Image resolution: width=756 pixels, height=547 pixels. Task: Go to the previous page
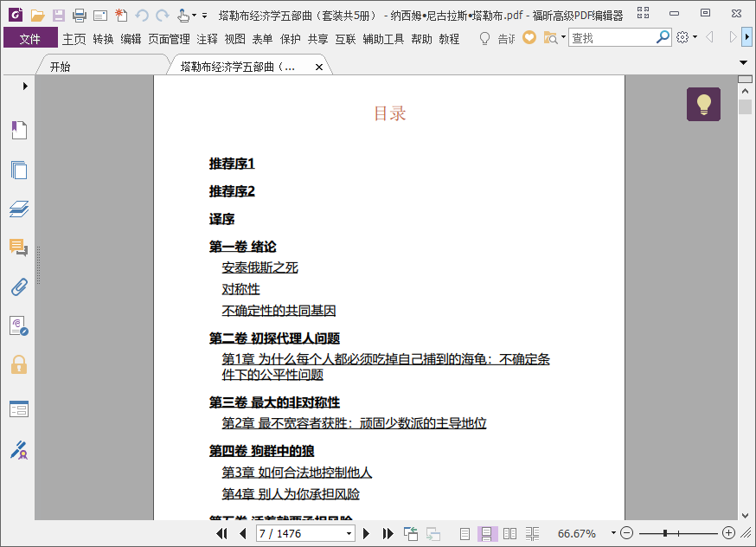click(242, 533)
